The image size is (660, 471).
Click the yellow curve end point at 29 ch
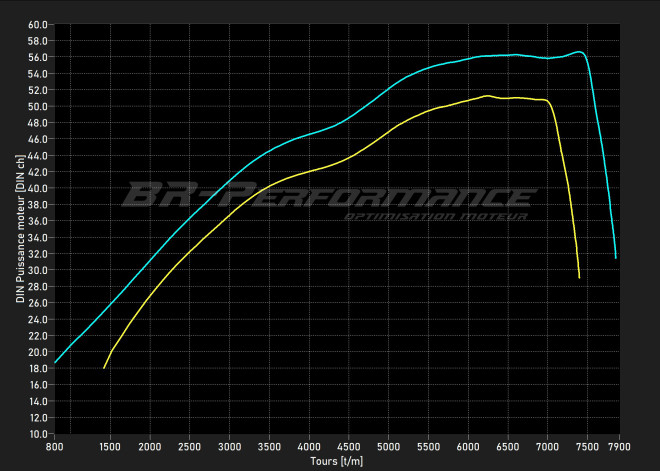(579, 277)
